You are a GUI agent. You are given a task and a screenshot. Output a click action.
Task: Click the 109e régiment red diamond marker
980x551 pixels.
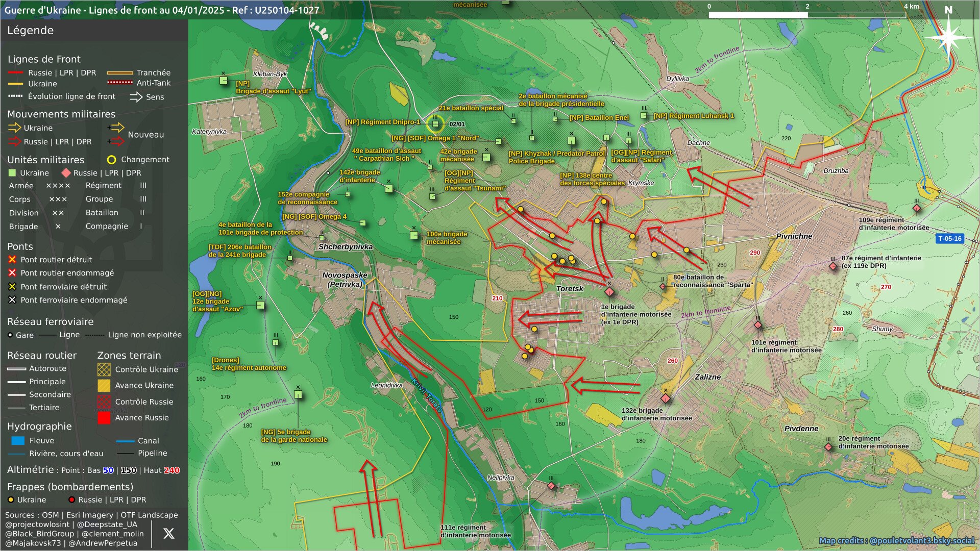[x=917, y=208]
